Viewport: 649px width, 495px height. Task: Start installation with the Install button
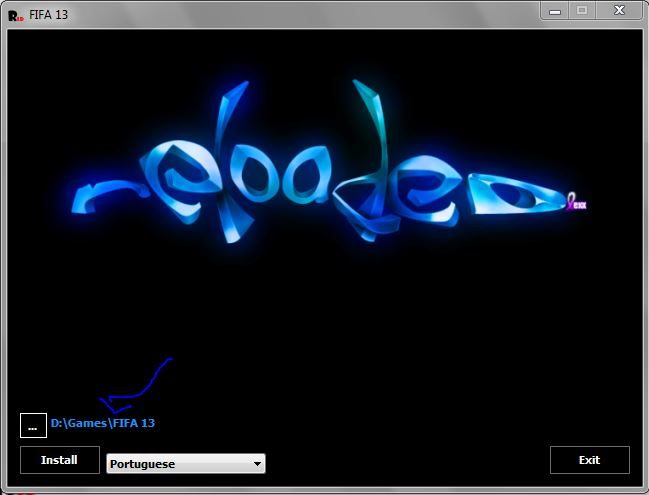coord(59,460)
